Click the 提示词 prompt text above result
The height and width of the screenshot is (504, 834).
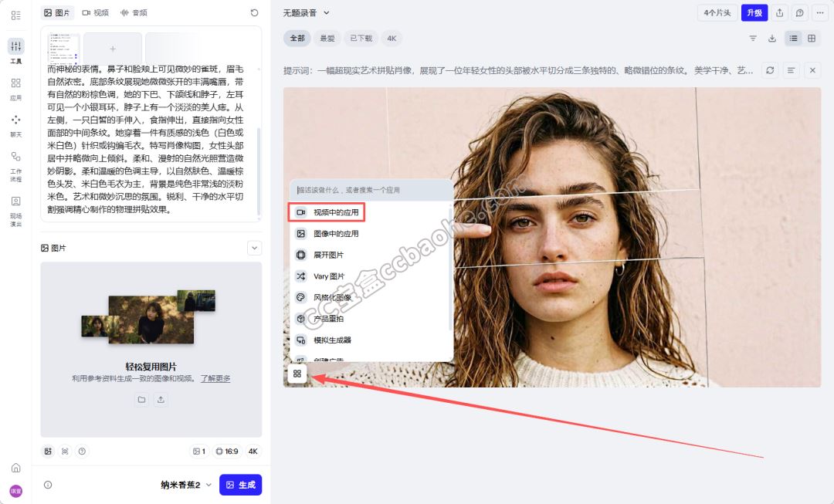[518, 70]
